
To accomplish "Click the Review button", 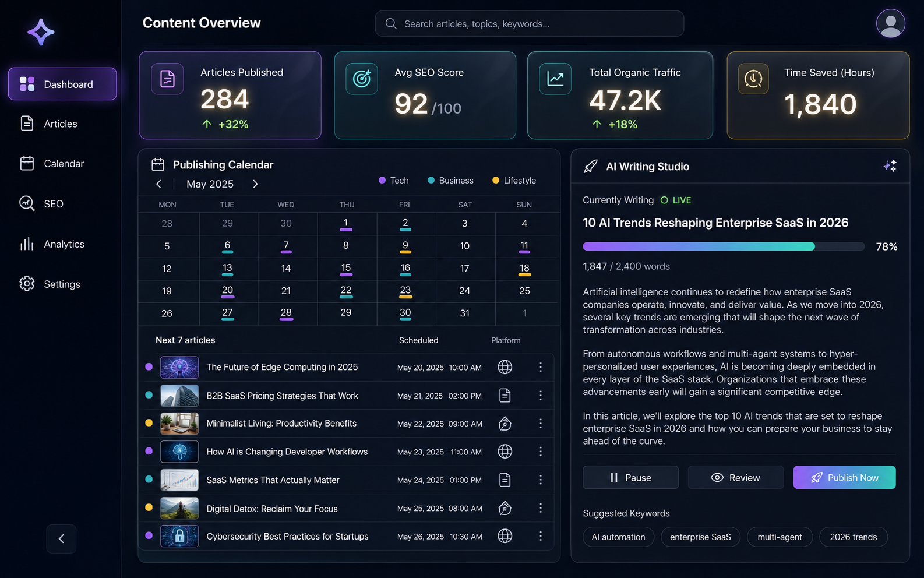I will tap(736, 477).
